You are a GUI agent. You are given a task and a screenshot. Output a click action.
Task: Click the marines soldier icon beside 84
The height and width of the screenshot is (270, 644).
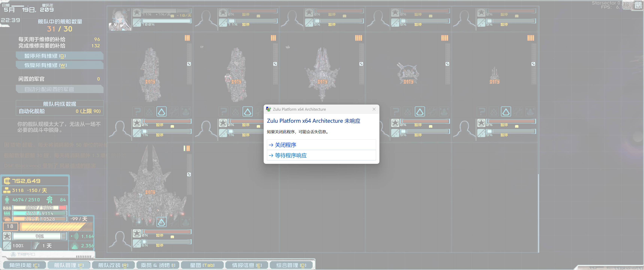tap(50, 200)
